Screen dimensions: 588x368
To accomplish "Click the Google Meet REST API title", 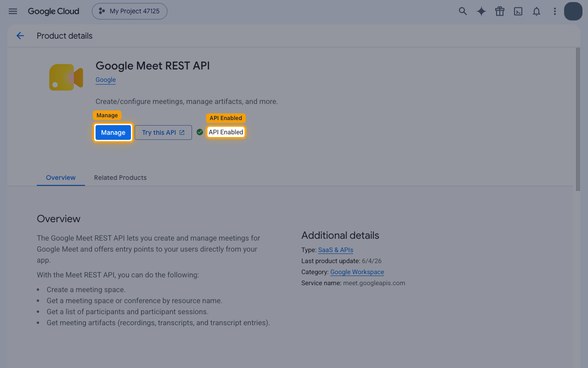I will (x=153, y=66).
